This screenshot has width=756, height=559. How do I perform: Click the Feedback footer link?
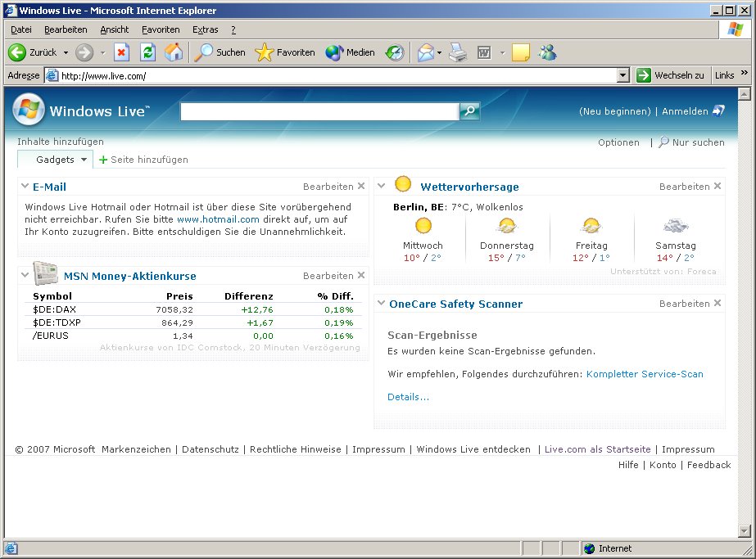click(708, 465)
